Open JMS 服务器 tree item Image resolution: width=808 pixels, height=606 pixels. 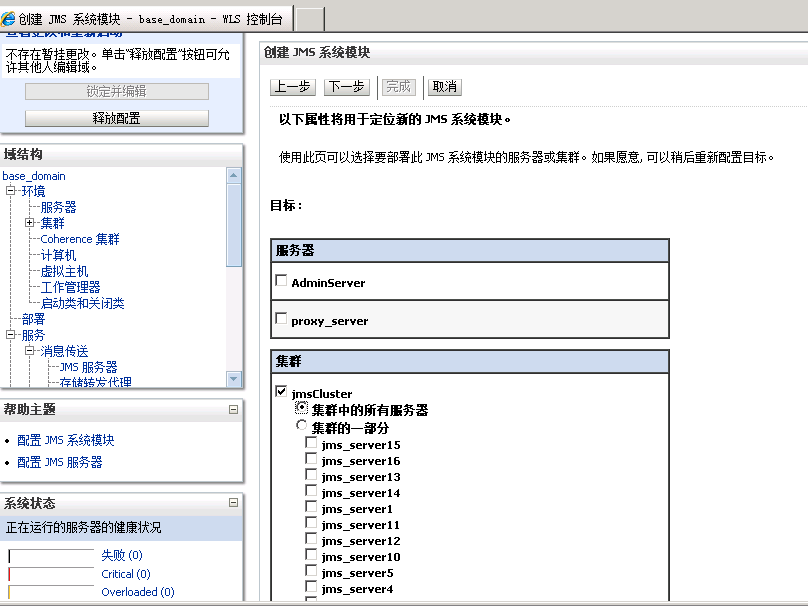point(88,367)
